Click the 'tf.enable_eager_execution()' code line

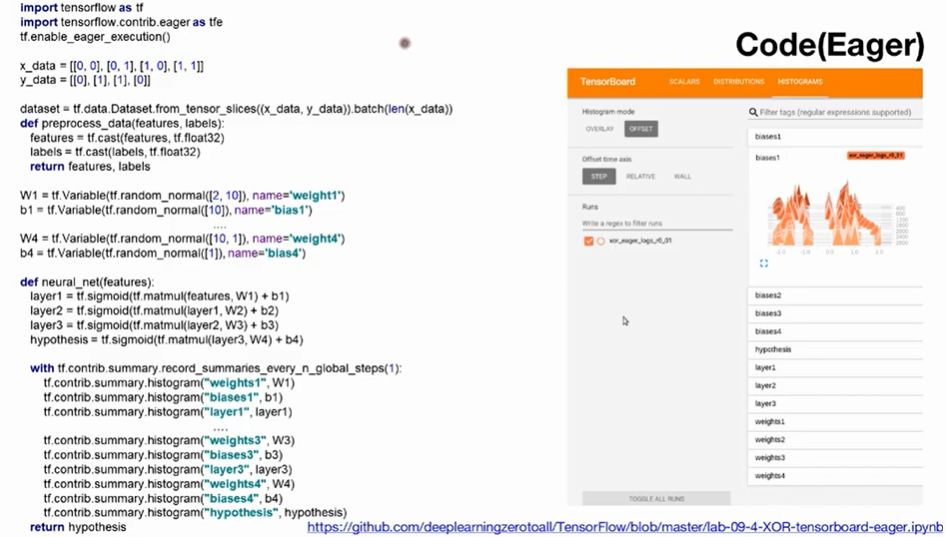pos(95,37)
